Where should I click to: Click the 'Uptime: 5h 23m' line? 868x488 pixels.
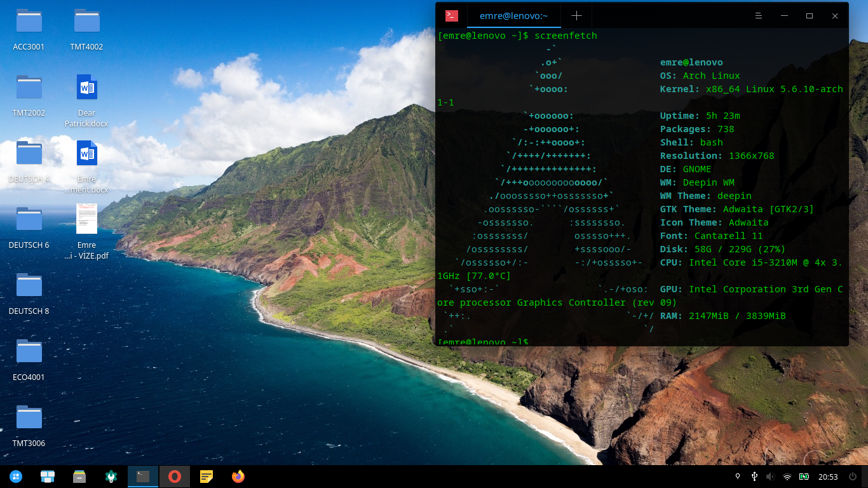[x=700, y=116]
